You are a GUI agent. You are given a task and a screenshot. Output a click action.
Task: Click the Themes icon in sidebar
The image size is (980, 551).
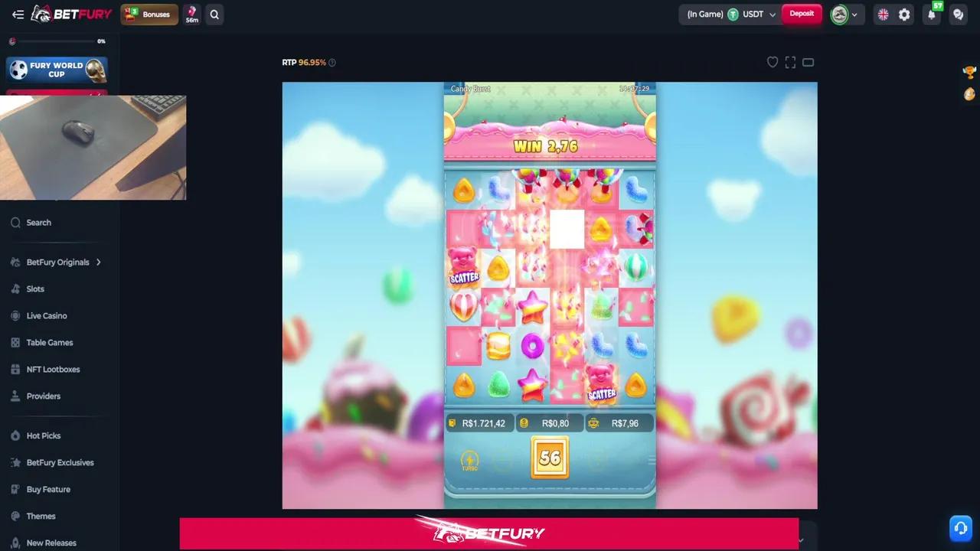point(15,517)
